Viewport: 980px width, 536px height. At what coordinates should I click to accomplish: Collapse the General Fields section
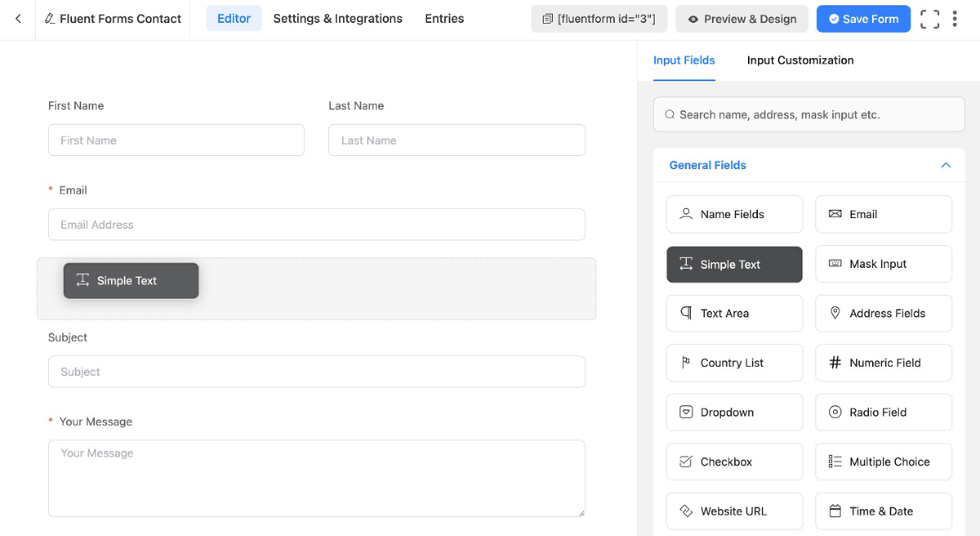(946, 165)
